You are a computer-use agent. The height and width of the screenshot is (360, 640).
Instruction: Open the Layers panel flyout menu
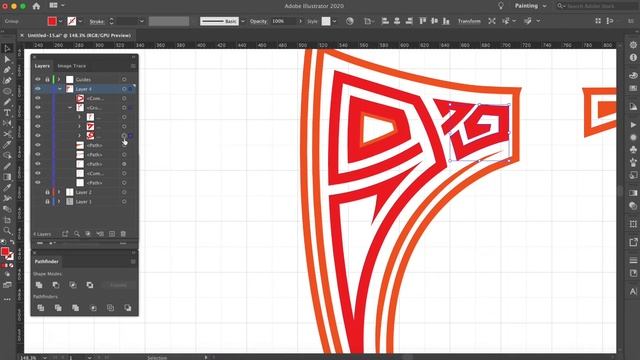[x=133, y=66]
